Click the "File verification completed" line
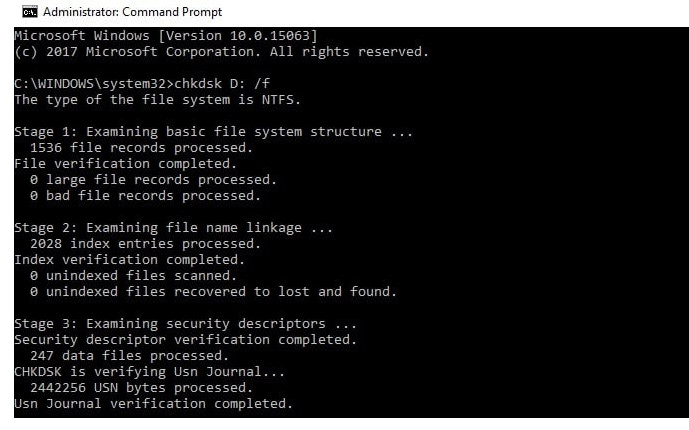 click(x=125, y=163)
